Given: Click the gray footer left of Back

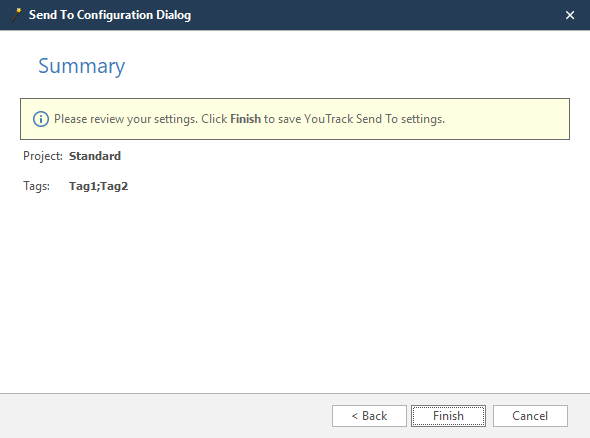Looking at the screenshot, I should (x=166, y=416).
